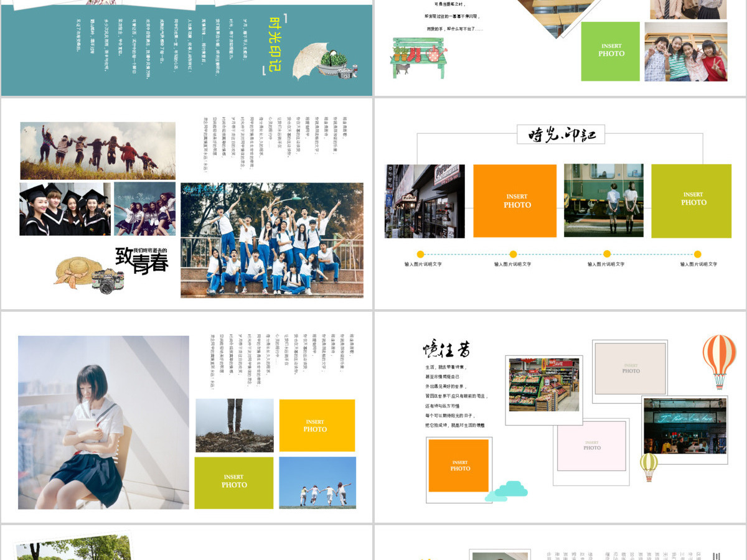This screenshot has width=747, height=560.
Task: Select caption 输入图片说明文字 under the shopfront photo
Action: point(423,264)
